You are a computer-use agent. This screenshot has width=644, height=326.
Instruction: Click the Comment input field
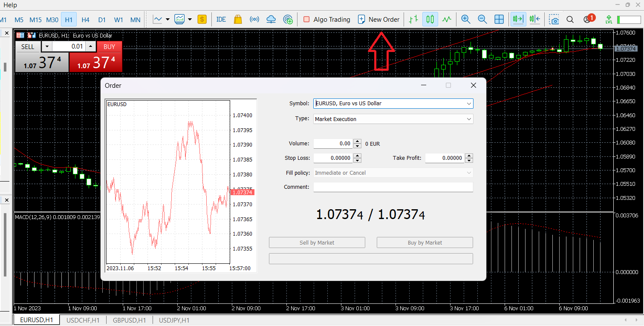click(x=393, y=187)
